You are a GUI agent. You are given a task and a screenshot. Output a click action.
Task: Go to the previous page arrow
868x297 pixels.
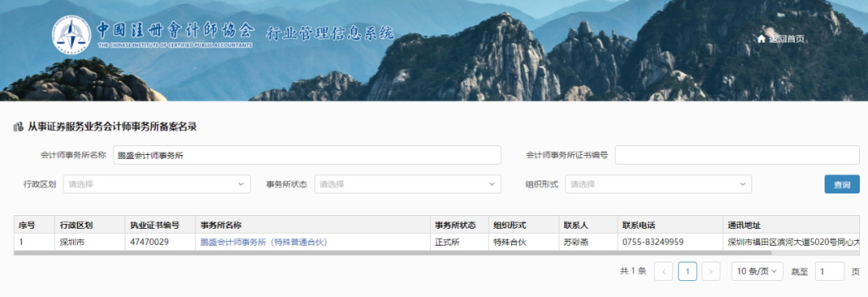pos(663,271)
